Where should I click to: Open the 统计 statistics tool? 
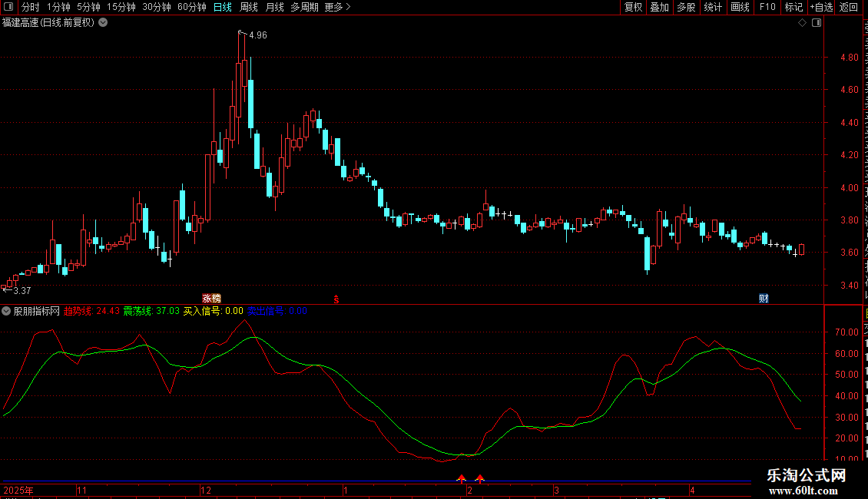[x=712, y=7]
